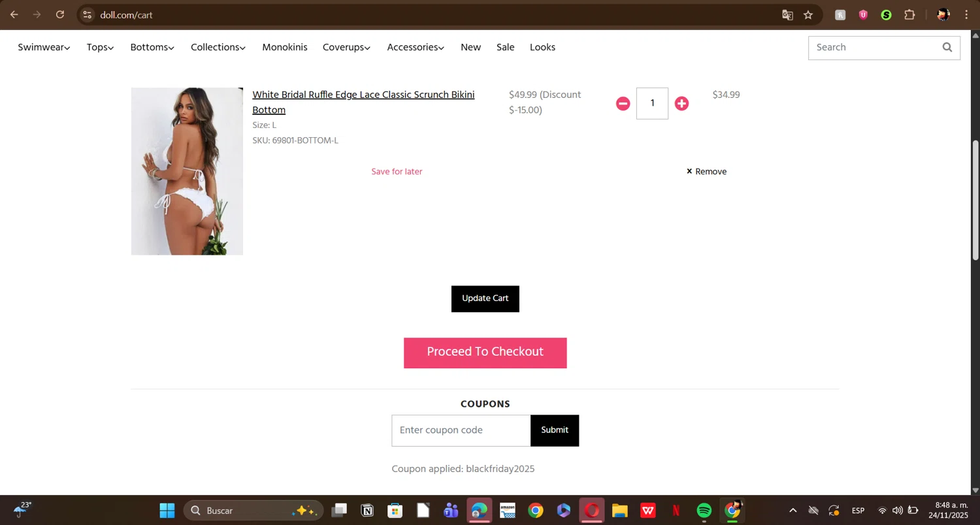Open the Honey extension icon
This screenshot has width=980, height=525.
[x=840, y=14]
